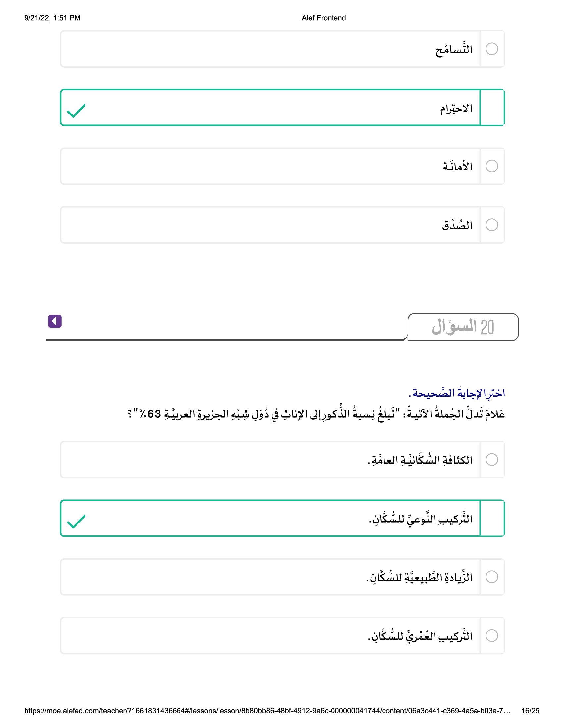Choose the الزِّيادةِ الطَّبيعيَّةِ للسُّكَّانِ radio option
Image resolution: width=563 pixels, height=728 pixels.
click(x=491, y=577)
